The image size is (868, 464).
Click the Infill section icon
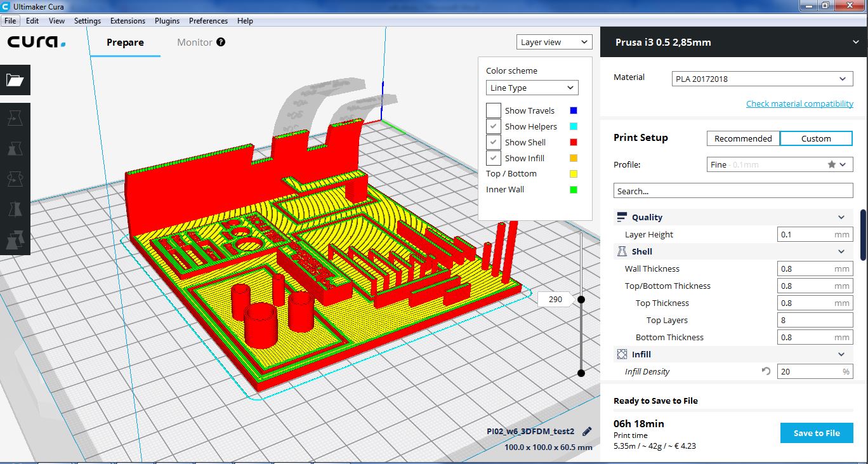622,354
